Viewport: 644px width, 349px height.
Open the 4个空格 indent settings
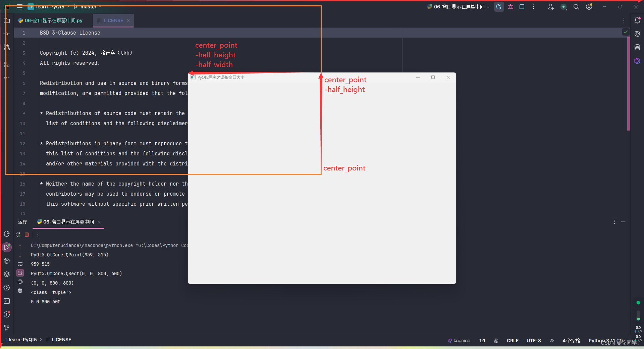pos(571,340)
